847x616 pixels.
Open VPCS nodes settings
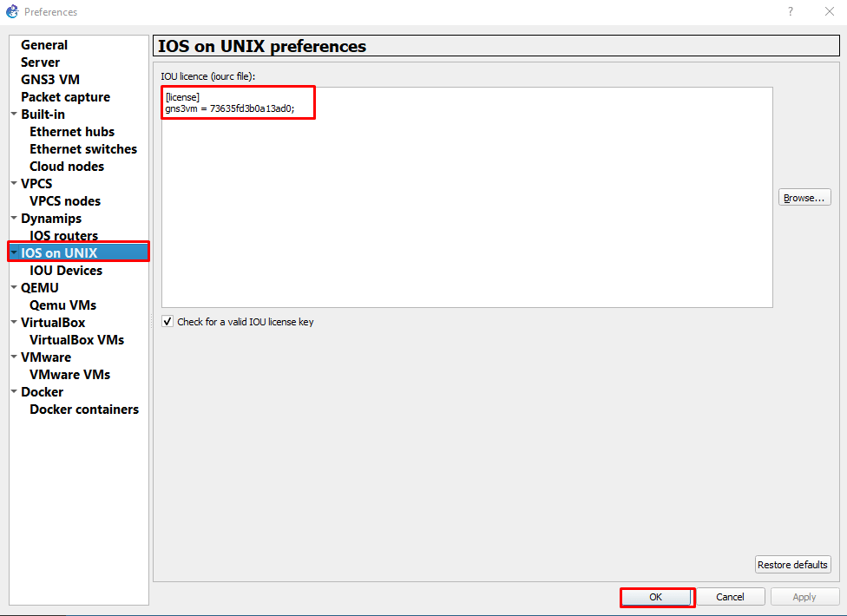point(65,200)
